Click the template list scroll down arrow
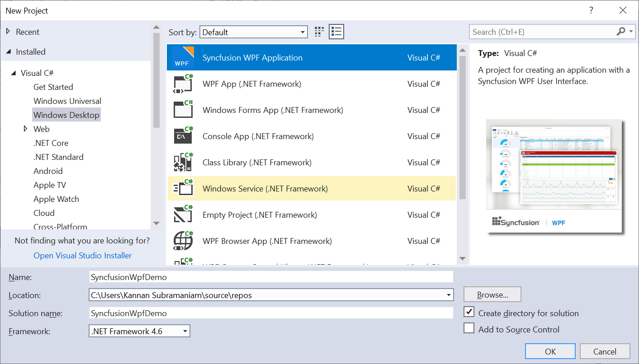Screen dimensions: 639x364 point(462,258)
